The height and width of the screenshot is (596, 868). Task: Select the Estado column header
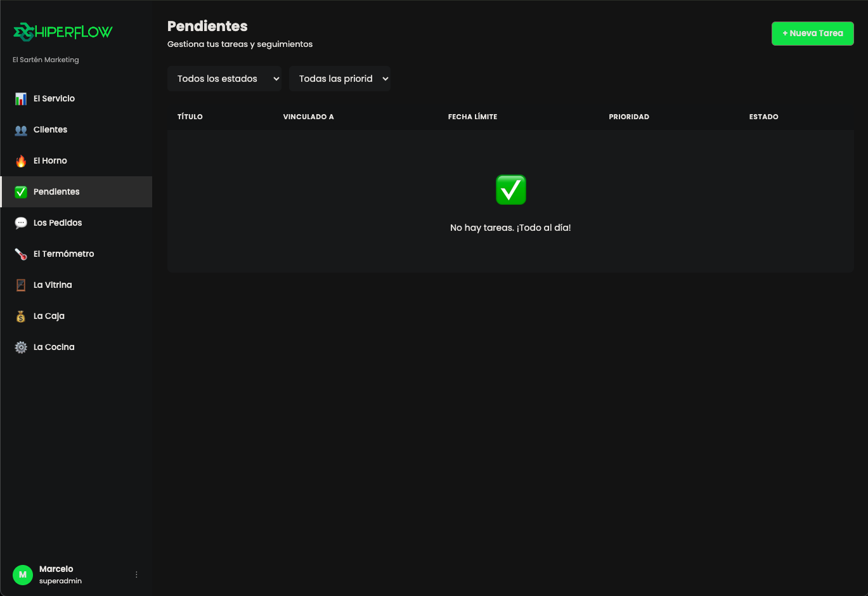[763, 117]
